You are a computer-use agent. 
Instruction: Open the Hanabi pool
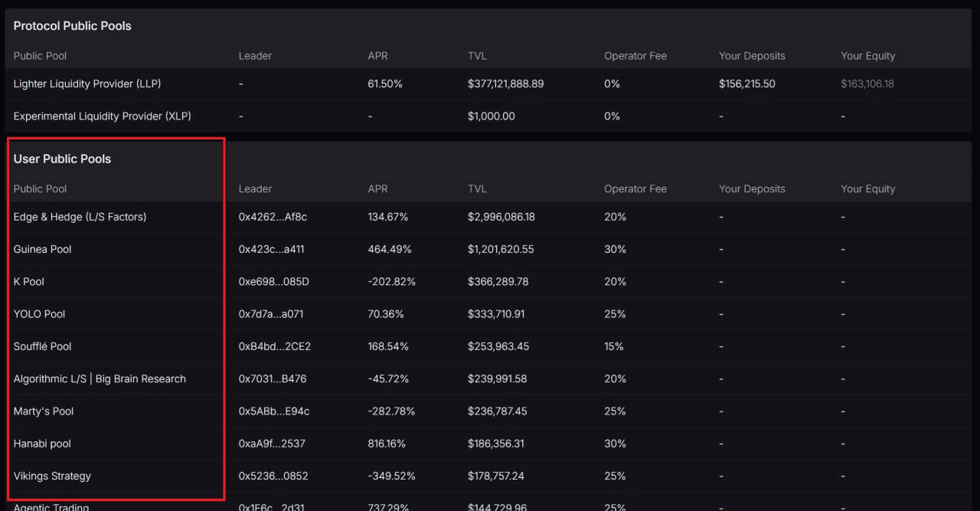pyautogui.click(x=42, y=444)
